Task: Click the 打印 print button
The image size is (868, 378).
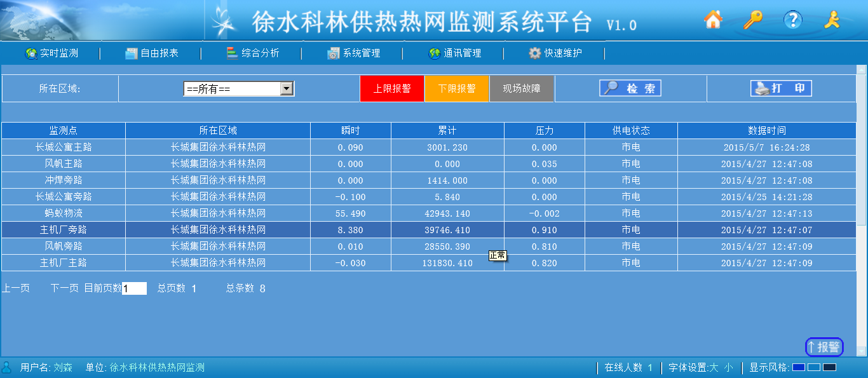Action: pyautogui.click(x=781, y=88)
